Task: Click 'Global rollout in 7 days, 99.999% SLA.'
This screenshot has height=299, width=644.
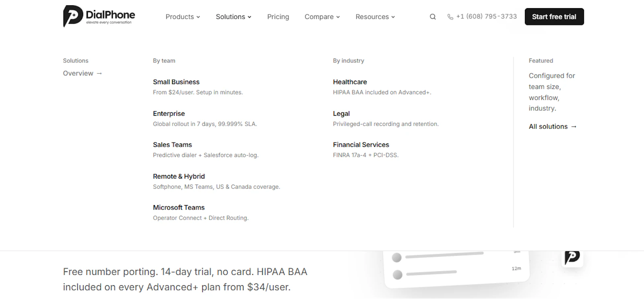Action: 205,124
